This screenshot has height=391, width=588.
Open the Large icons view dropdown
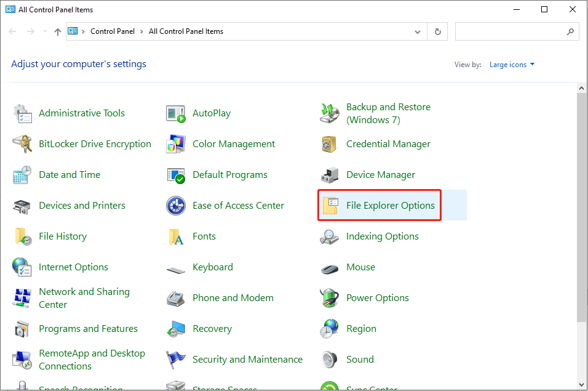click(x=512, y=65)
